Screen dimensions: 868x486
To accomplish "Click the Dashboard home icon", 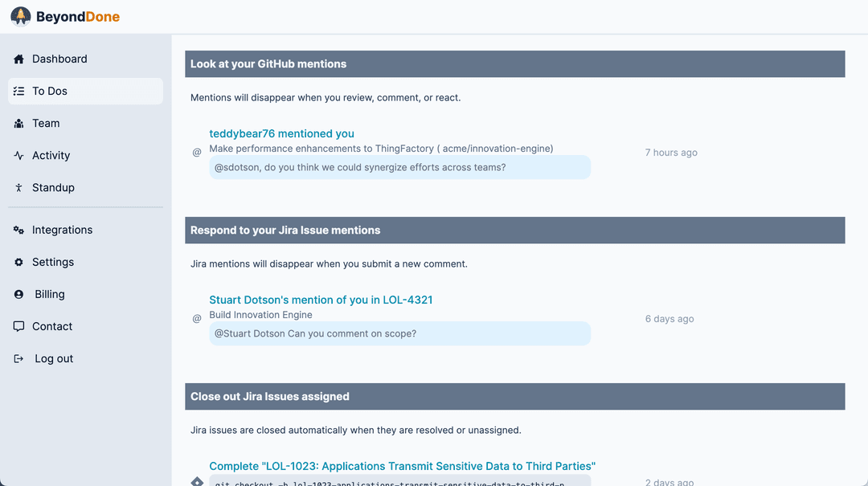I will (x=18, y=59).
